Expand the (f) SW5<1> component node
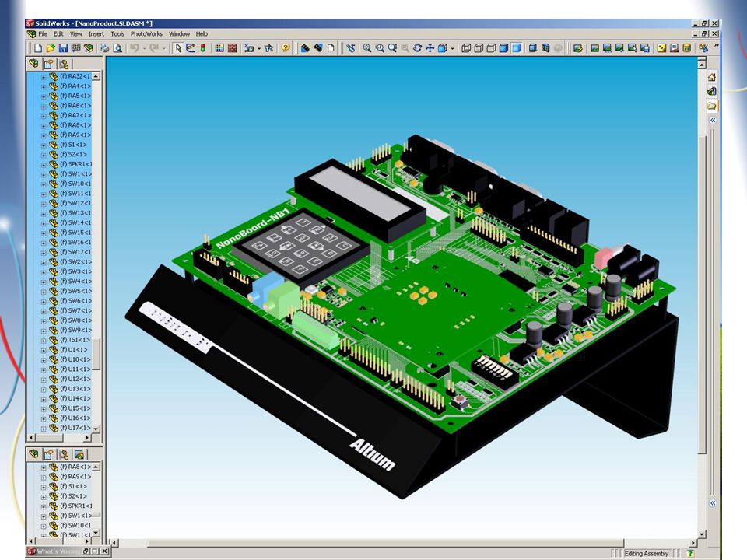The width and height of the screenshot is (747, 560). [44, 292]
